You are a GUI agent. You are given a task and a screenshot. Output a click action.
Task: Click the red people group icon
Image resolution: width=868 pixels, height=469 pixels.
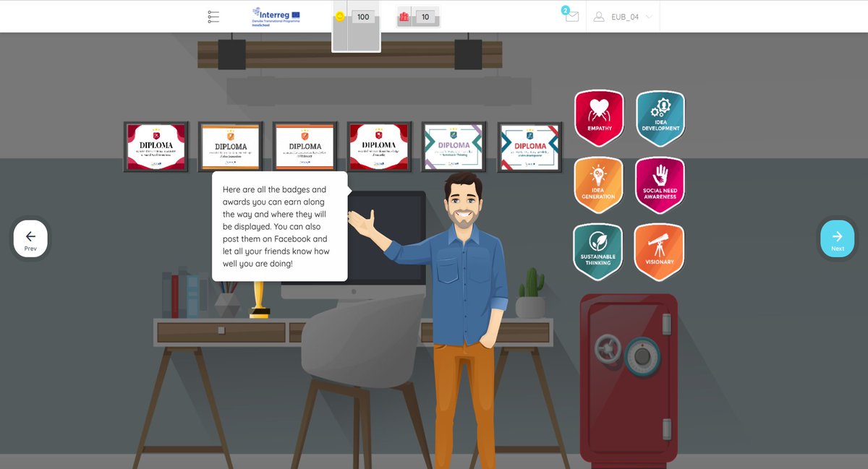(404, 17)
